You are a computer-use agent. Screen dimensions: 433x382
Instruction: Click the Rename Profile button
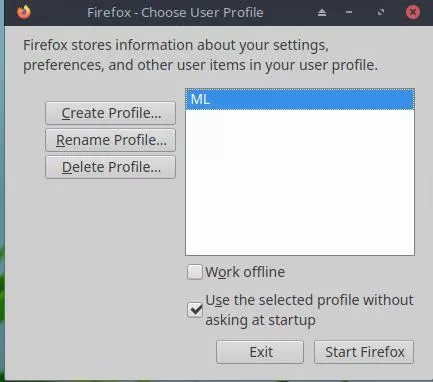(x=110, y=140)
